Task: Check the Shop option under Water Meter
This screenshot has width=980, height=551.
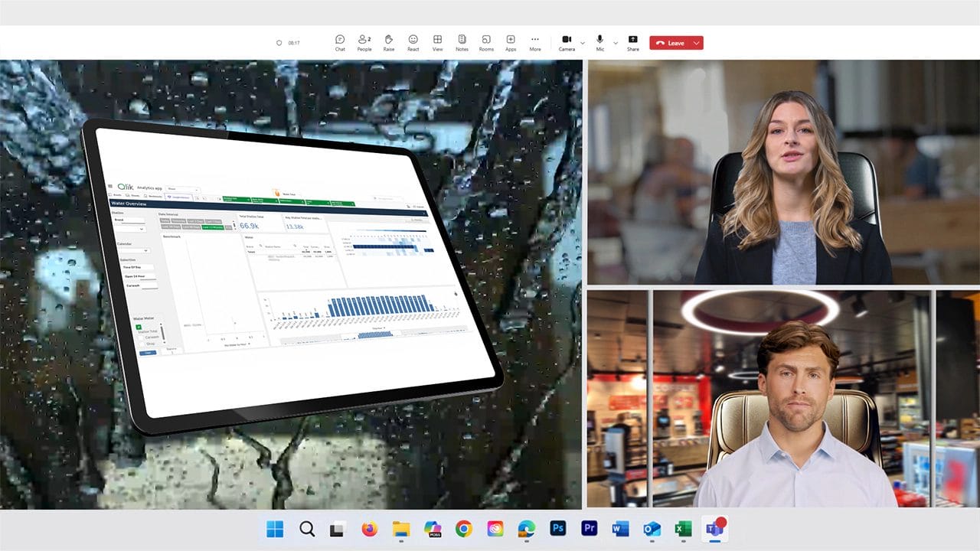Action: click(x=140, y=343)
